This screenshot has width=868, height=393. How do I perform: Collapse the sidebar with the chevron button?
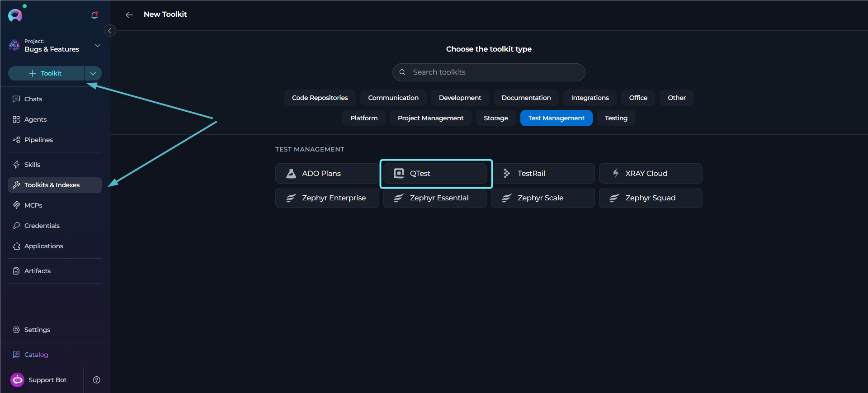pos(110,31)
